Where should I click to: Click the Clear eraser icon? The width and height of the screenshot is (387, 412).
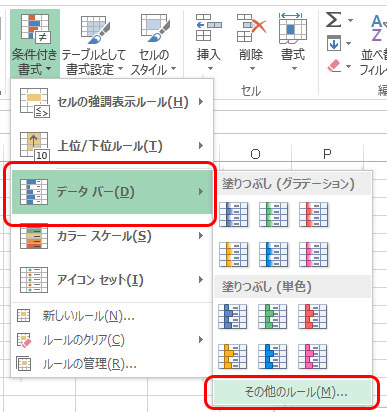[334, 66]
